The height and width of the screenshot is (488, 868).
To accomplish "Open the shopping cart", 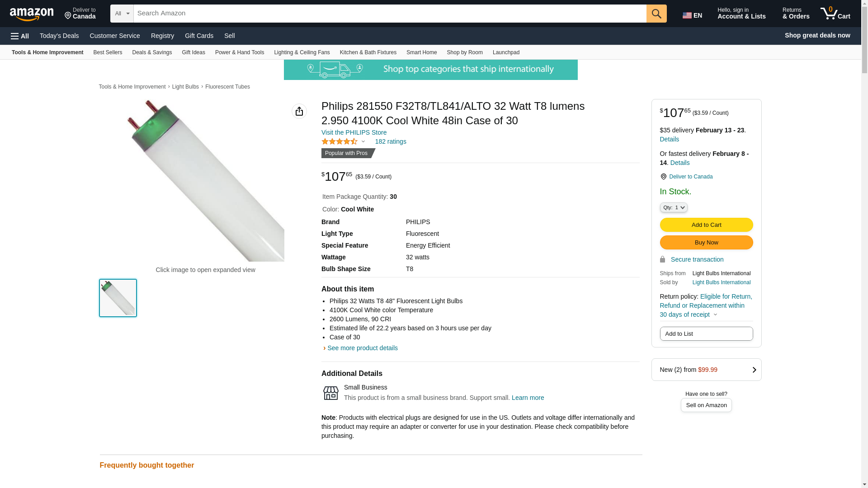I will pos(835,14).
